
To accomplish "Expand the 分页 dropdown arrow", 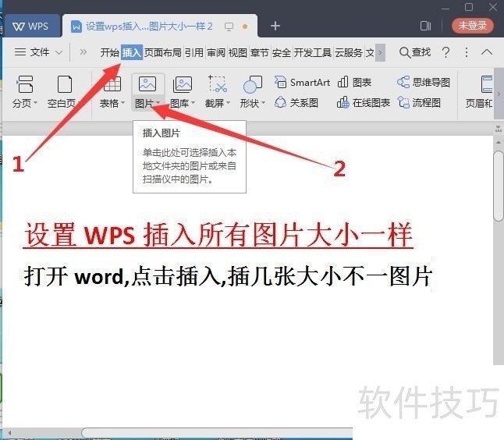I will coord(36,103).
